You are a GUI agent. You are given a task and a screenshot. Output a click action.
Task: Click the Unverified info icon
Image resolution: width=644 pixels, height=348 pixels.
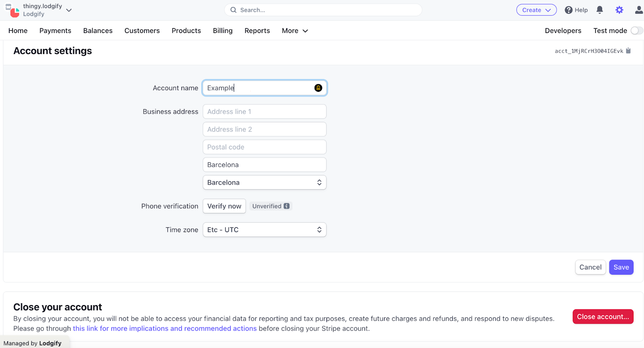tap(287, 206)
